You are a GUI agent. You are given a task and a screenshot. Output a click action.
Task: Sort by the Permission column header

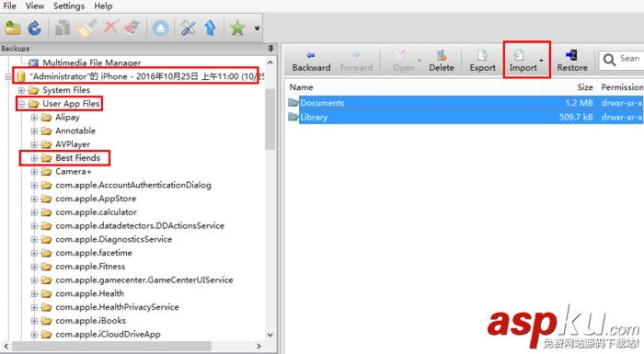621,87
